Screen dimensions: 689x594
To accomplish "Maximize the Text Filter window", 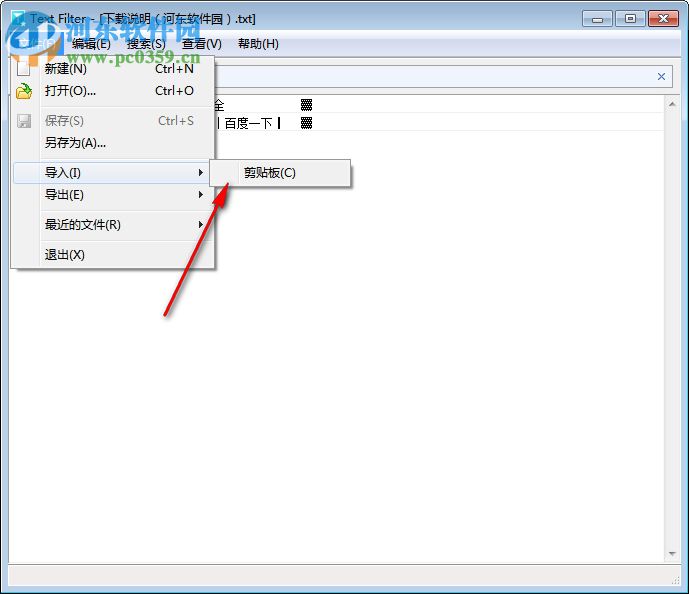I will pyautogui.click(x=630, y=19).
